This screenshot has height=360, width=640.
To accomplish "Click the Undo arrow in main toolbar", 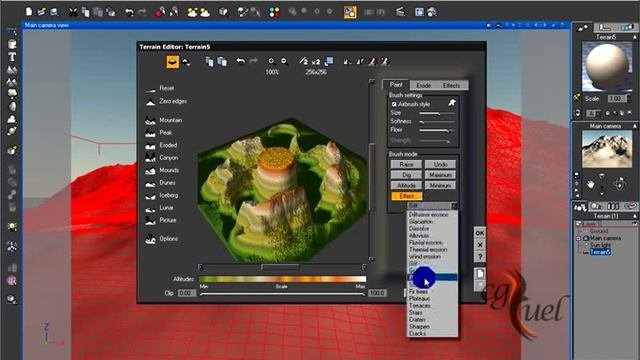I will pos(130,12).
